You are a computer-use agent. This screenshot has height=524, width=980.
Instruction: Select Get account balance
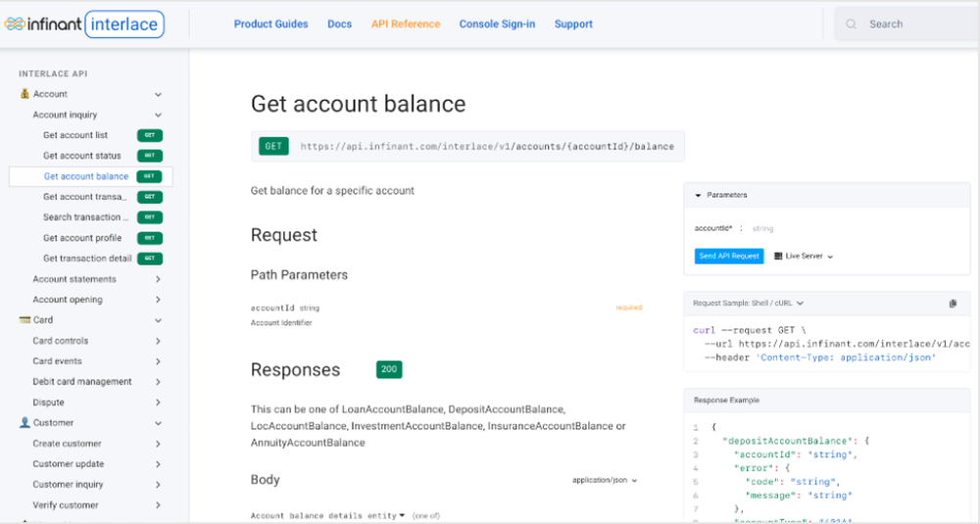pyautogui.click(x=85, y=176)
